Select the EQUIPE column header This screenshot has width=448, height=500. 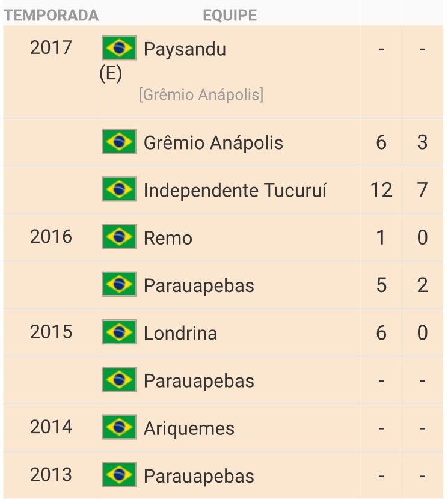coord(230,15)
